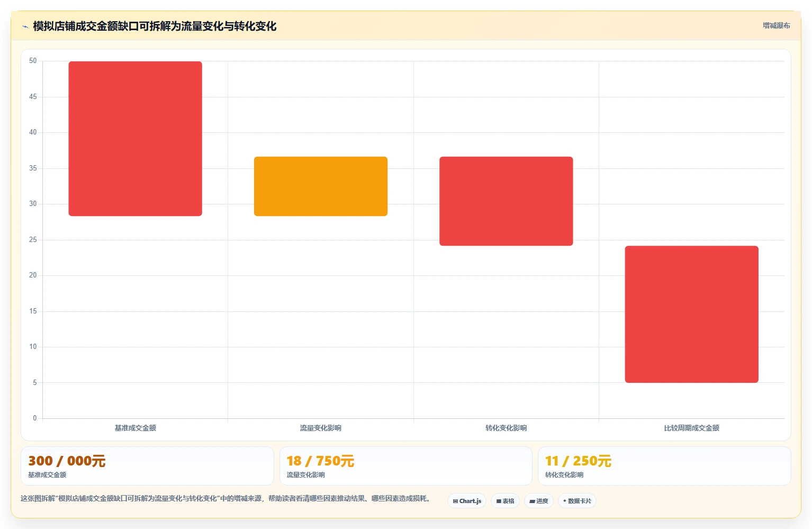Click x-axis label 流量变化影响

(321, 428)
